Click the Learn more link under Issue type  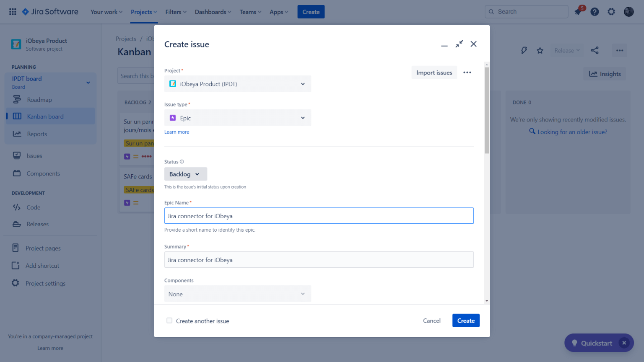coord(177,132)
